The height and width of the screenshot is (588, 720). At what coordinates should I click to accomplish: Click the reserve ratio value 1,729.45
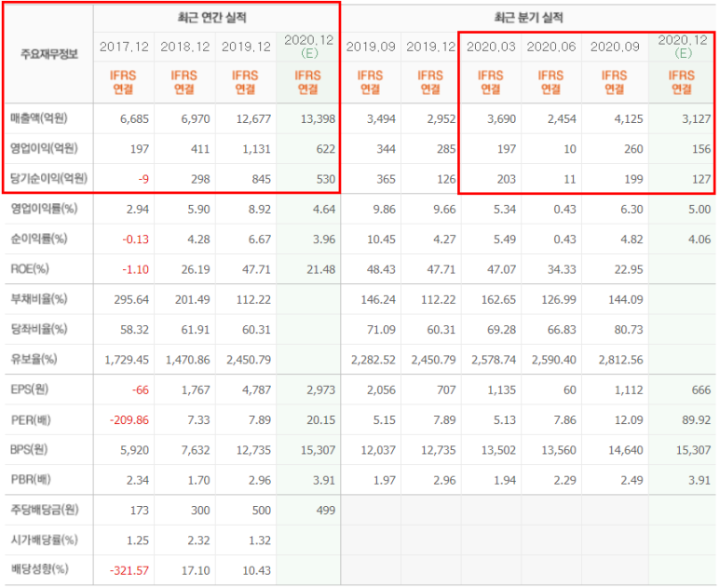pos(127,360)
